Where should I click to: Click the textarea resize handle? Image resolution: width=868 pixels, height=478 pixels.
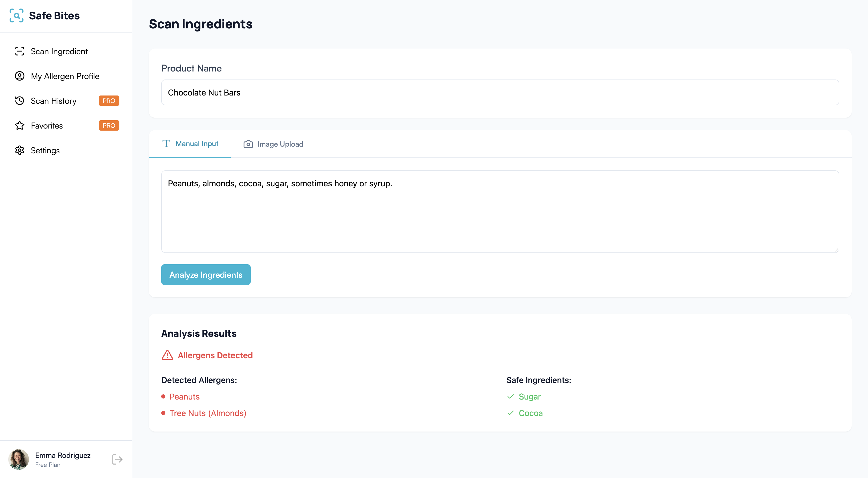coord(836,250)
